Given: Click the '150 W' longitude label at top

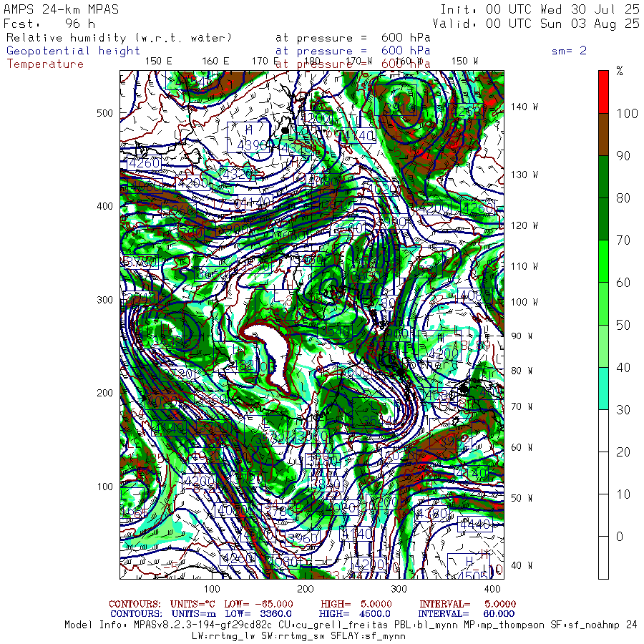Looking at the screenshot, I should tap(464, 62).
